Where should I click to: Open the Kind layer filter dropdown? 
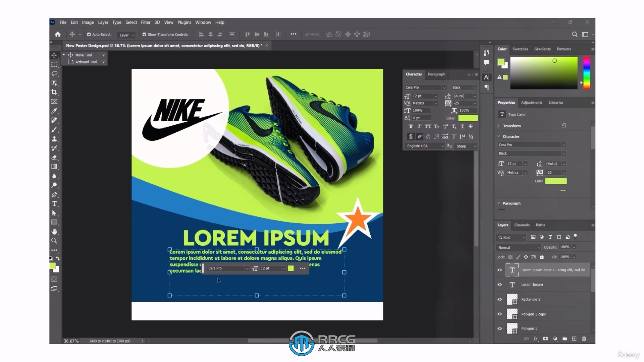[511, 238]
